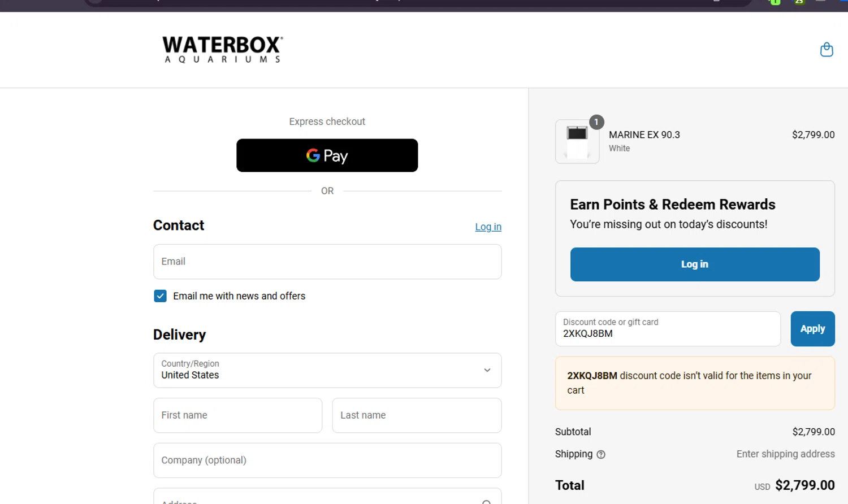Click the Earn Points & Redeem Rewards heading

673,205
